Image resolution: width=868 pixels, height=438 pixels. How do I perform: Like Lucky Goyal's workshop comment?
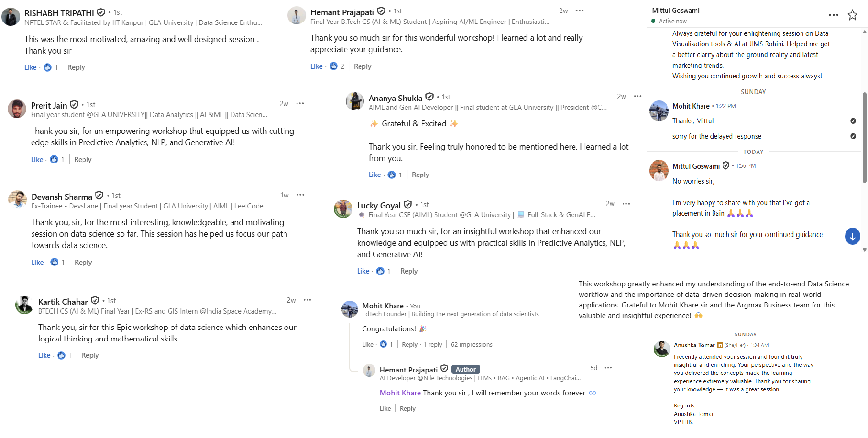point(363,271)
